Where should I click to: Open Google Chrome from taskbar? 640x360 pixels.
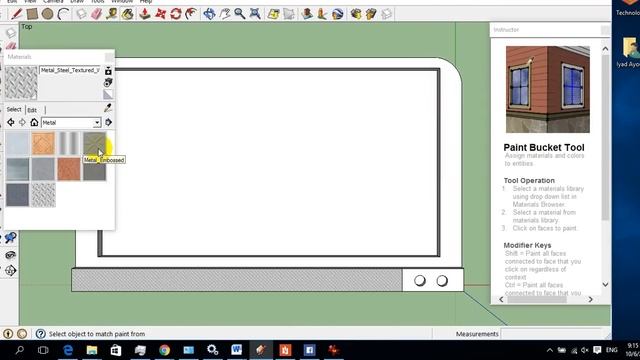pos(164,350)
